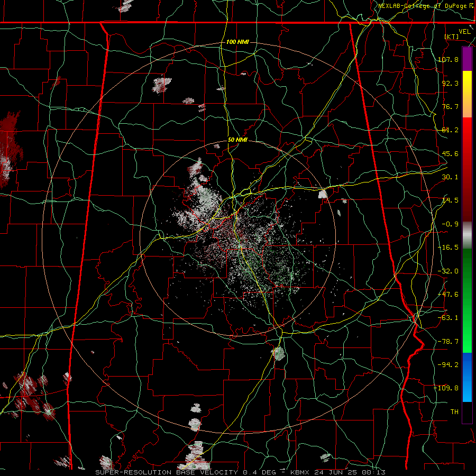Click the Super-Resolution Base Velocity caption
476x476 pixels.
click(241, 472)
